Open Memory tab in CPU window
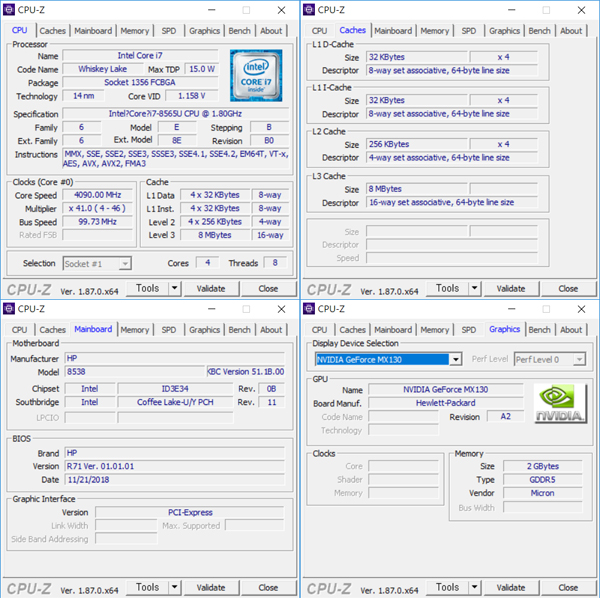The width and height of the screenshot is (600, 598). point(135,31)
